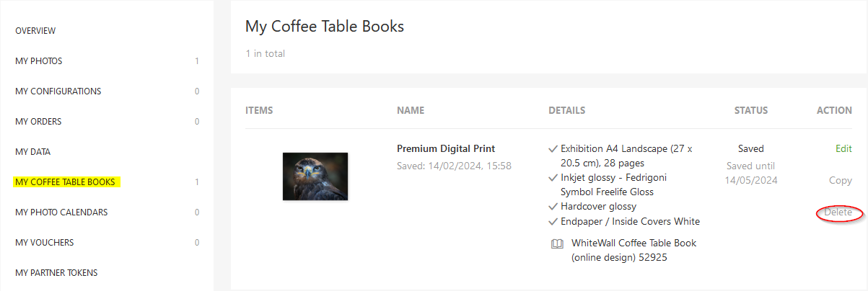Open the Overview section in sidebar

coord(35,31)
